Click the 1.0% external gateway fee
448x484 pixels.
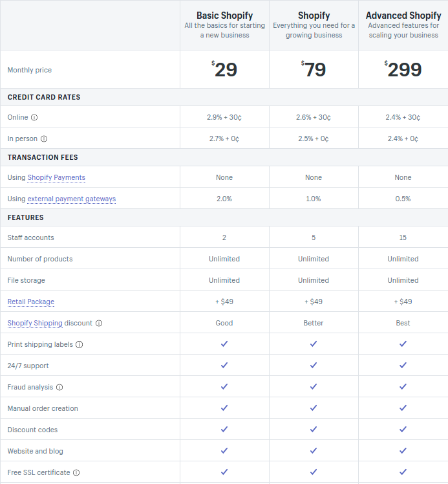point(314,199)
